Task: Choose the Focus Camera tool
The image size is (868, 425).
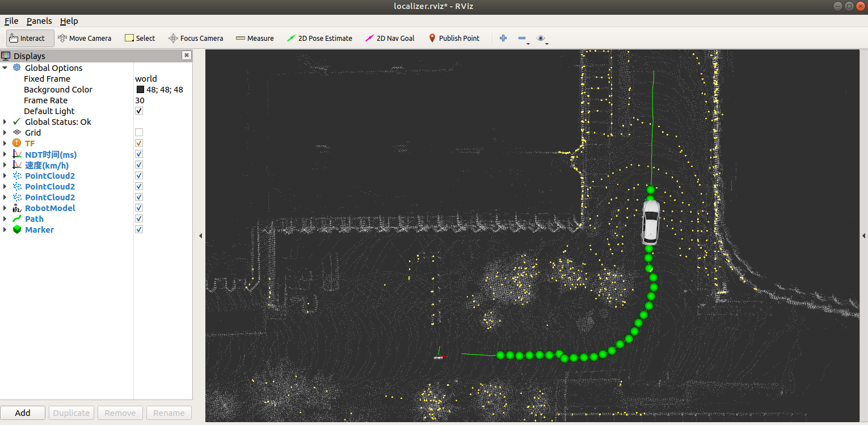Action: 196,39
